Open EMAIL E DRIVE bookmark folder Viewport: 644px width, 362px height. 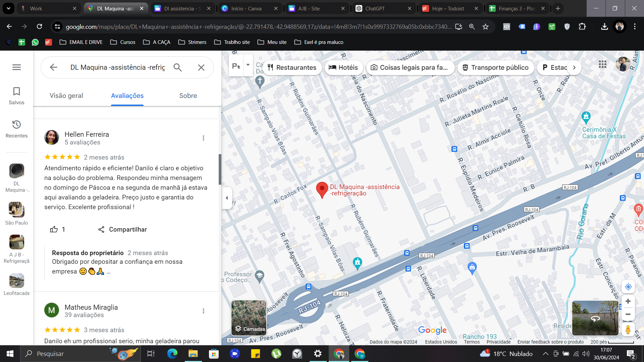pos(81,42)
